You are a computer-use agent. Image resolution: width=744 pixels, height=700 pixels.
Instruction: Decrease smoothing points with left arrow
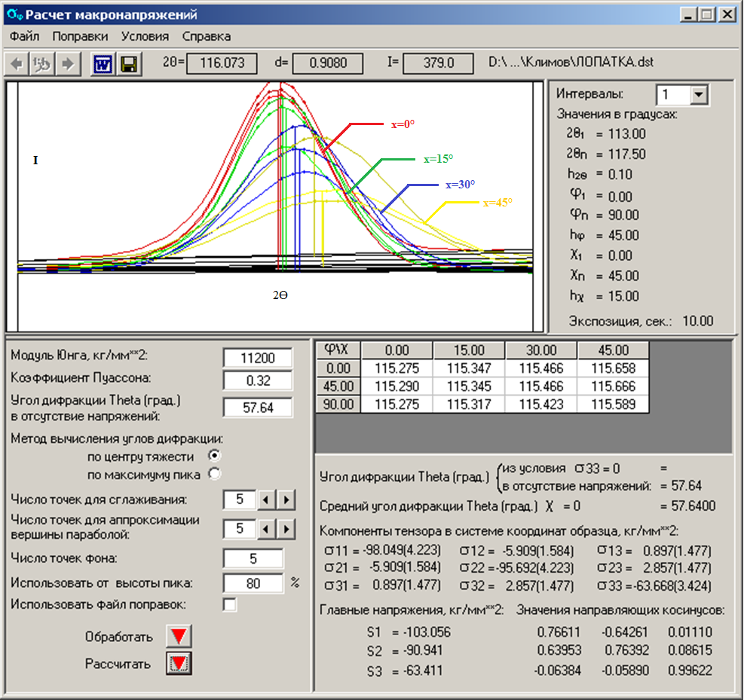click(x=267, y=500)
